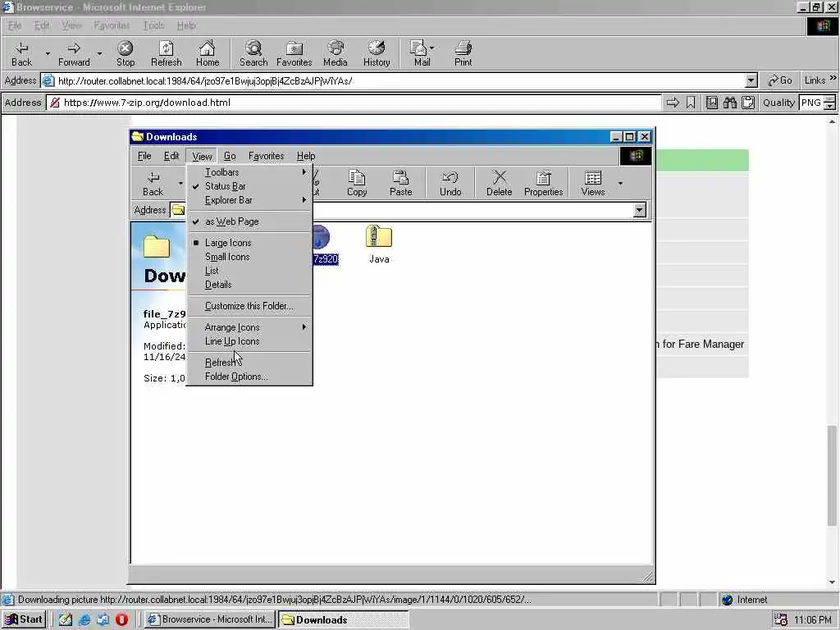Open the History pane in Internet Explorer
The height and width of the screenshot is (630, 840).
[377, 53]
